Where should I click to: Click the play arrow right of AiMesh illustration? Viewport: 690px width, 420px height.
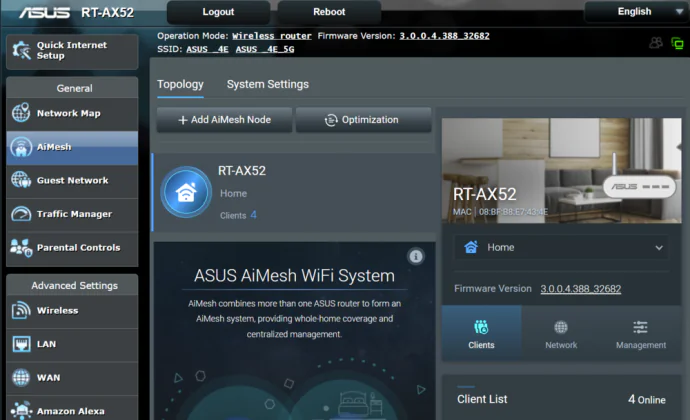pos(421,390)
